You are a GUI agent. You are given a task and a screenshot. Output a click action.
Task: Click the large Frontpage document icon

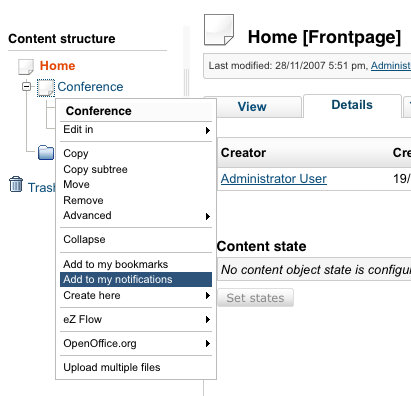tap(219, 30)
